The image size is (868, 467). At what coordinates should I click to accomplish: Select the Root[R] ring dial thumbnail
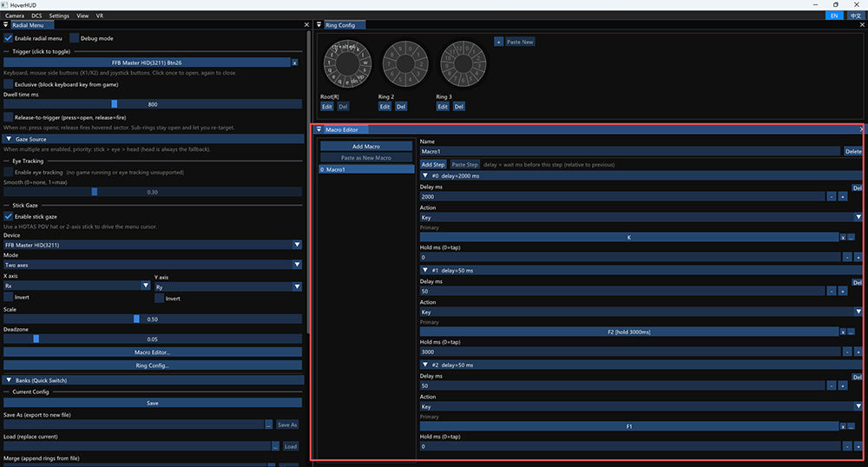(347, 63)
